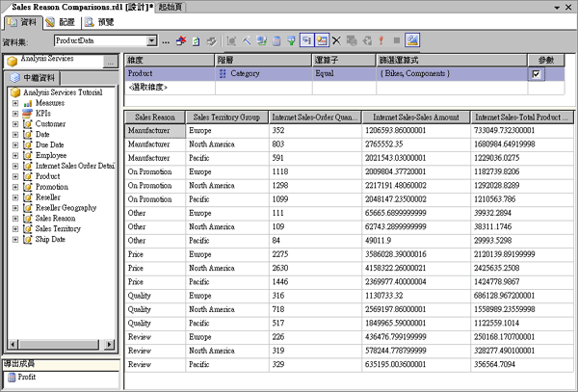Toggle the design mode icon at toolbar end

tap(412, 41)
